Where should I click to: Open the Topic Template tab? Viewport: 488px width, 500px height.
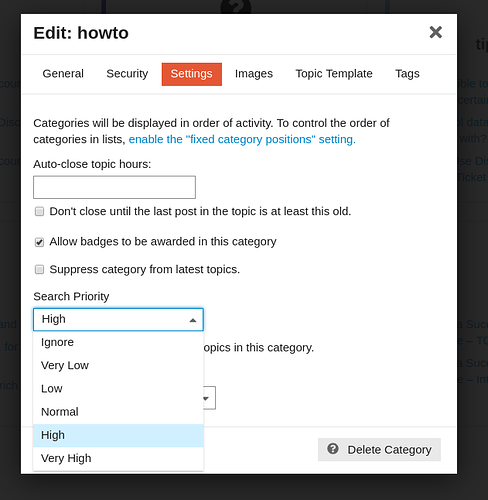[334, 74]
